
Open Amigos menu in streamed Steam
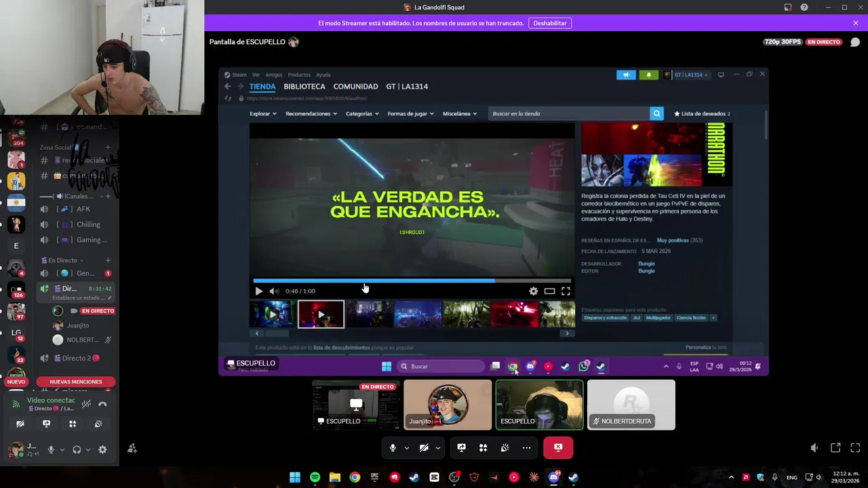tap(274, 75)
